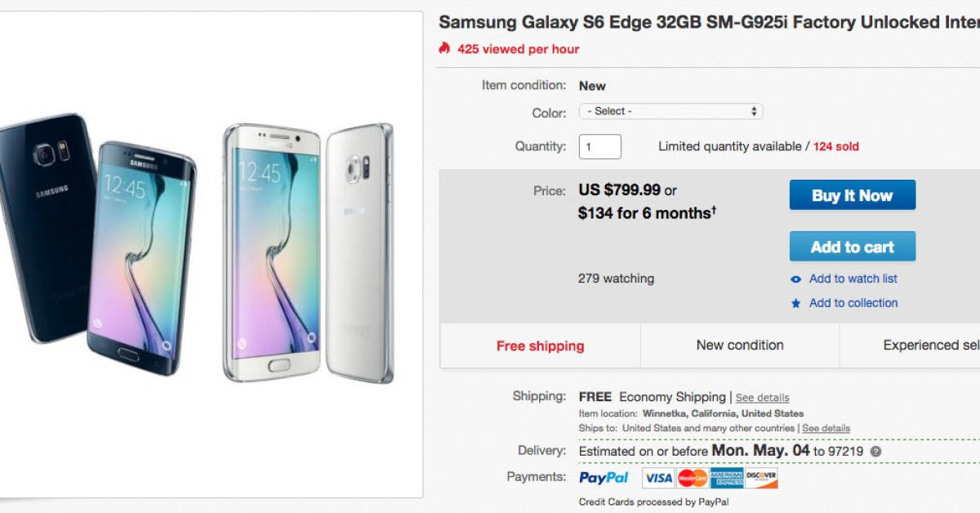This screenshot has width=980, height=513.
Task: Select the New condition tab
Action: click(x=740, y=346)
